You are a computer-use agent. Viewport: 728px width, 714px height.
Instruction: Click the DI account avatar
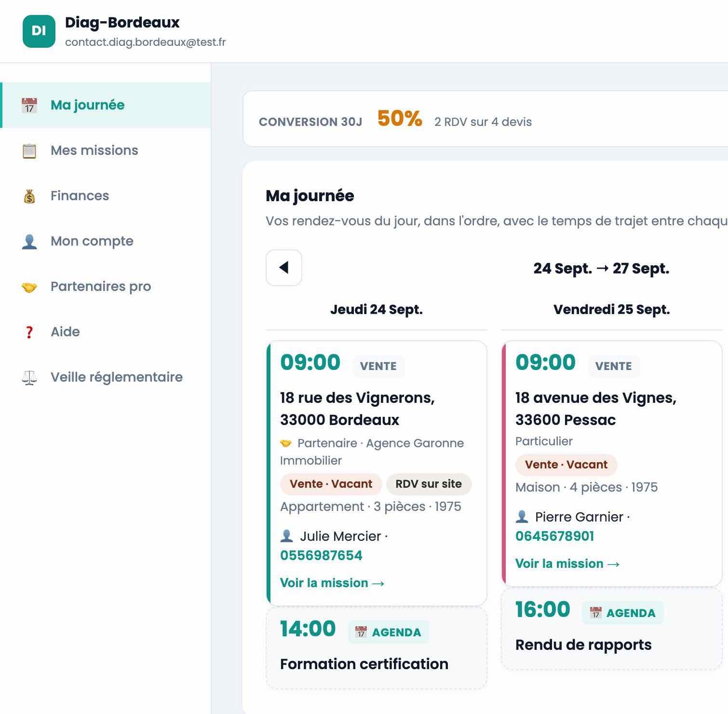[x=39, y=31]
